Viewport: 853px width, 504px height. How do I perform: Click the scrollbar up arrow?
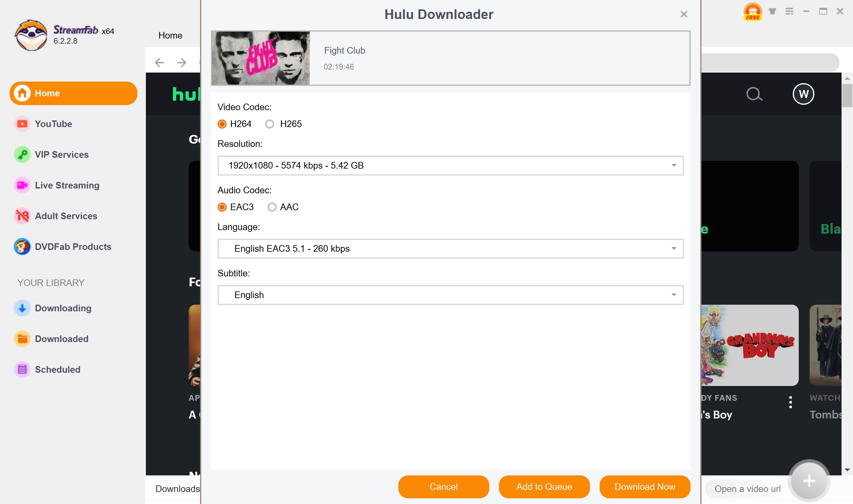(847, 78)
